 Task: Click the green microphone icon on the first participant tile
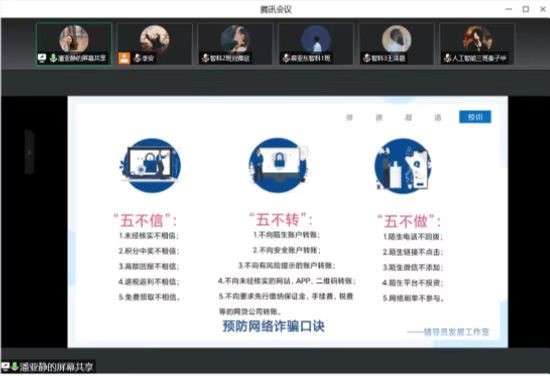[53, 58]
